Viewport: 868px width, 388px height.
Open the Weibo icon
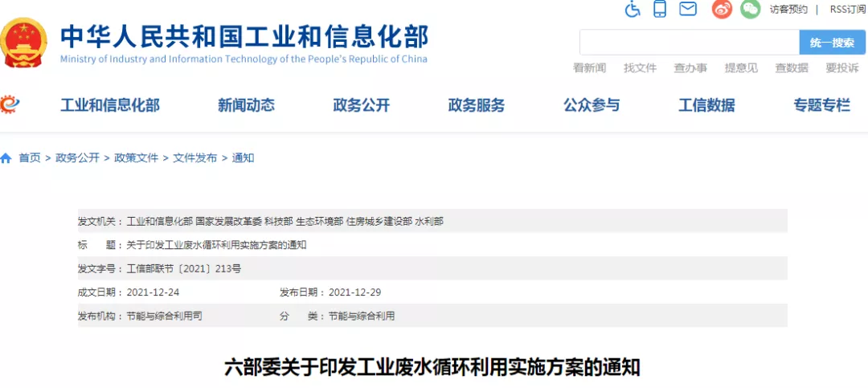[x=722, y=9]
